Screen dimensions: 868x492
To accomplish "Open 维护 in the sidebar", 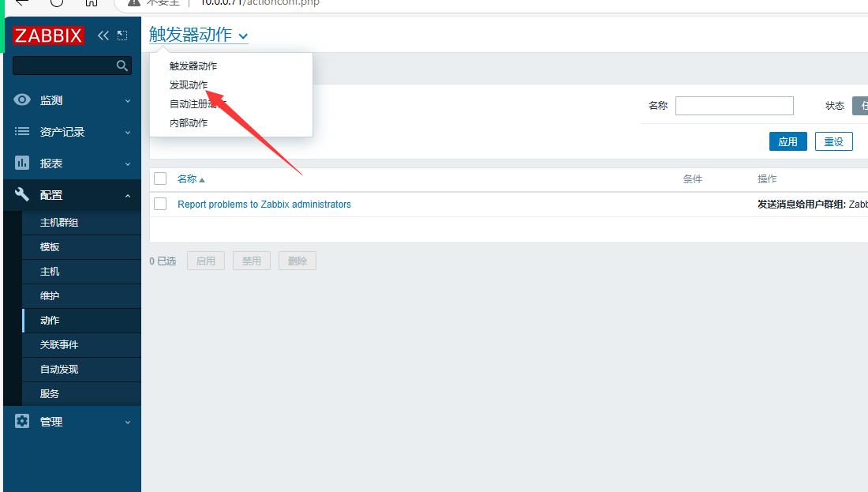I will click(82, 295).
